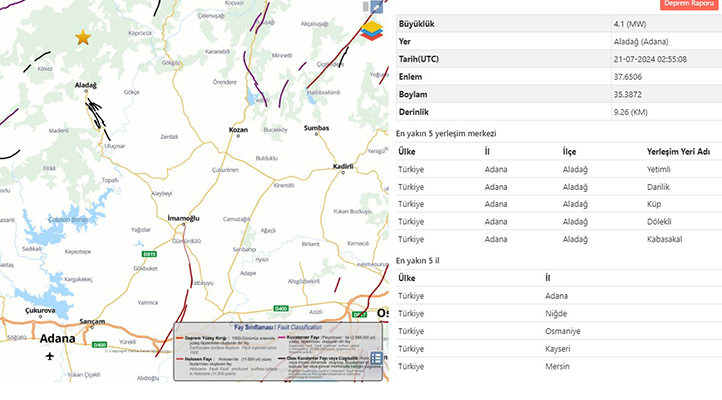Select the date value 21-07-2024 02:55:08
The image size is (722, 400).
pos(650,59)
